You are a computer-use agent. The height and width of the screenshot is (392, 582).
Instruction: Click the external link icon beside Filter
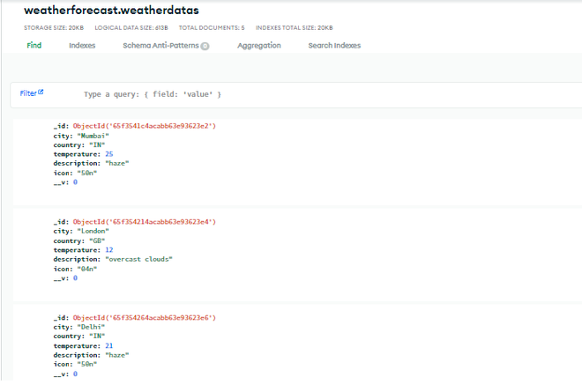[x=41, y=92]
